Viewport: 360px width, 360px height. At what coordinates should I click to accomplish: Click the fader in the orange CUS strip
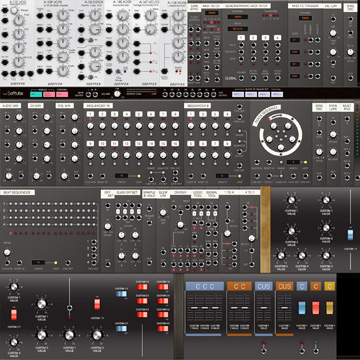coord(285,308)
